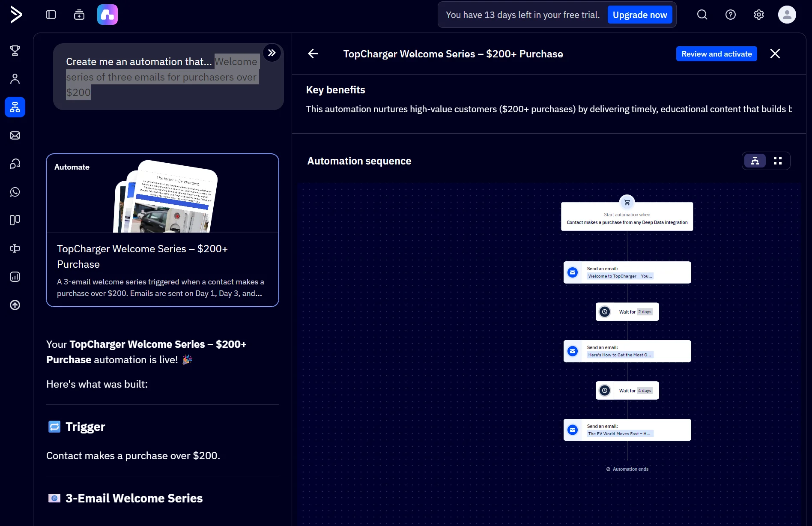Click the envelope icon on Welcome email step
This screenshot has width=812, height=526.
tap(573, 272)
